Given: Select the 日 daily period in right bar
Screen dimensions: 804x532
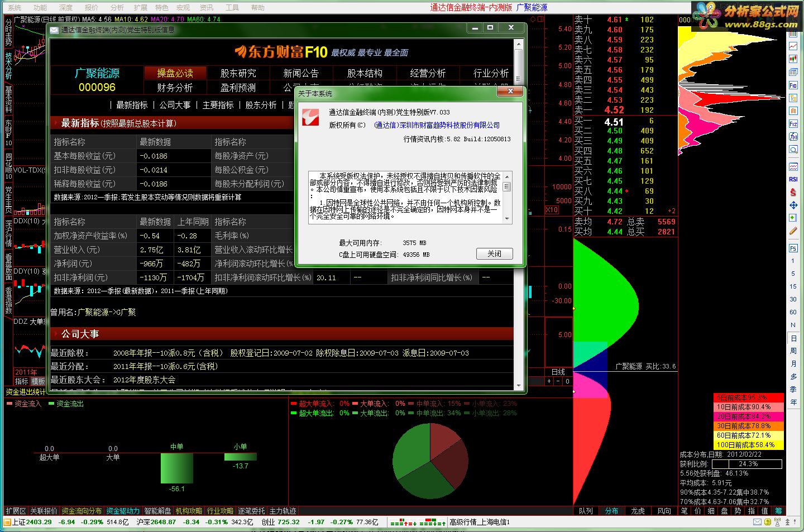Looking at the screenshot, I should pos(793,338).
